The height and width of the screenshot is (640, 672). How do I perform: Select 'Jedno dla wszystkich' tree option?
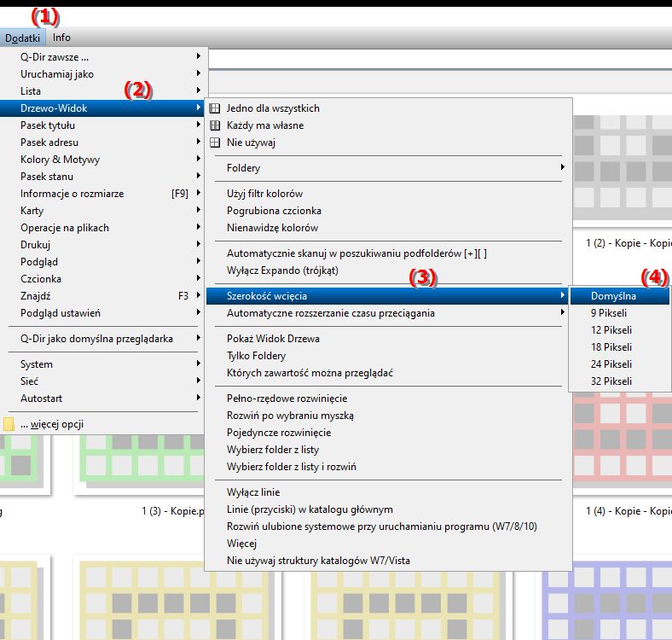(389, 108)
